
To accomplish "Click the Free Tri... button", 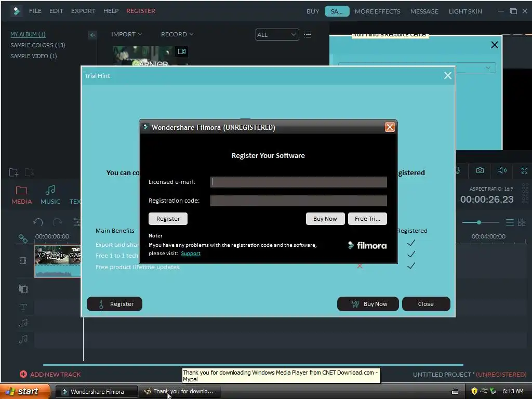I will tap(367, 219).
